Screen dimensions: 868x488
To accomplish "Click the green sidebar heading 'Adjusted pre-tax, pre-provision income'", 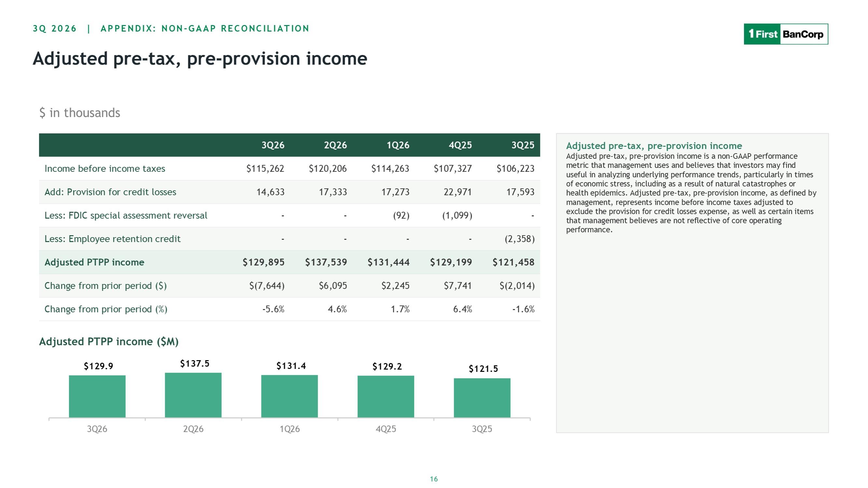I will click(654, 146).
